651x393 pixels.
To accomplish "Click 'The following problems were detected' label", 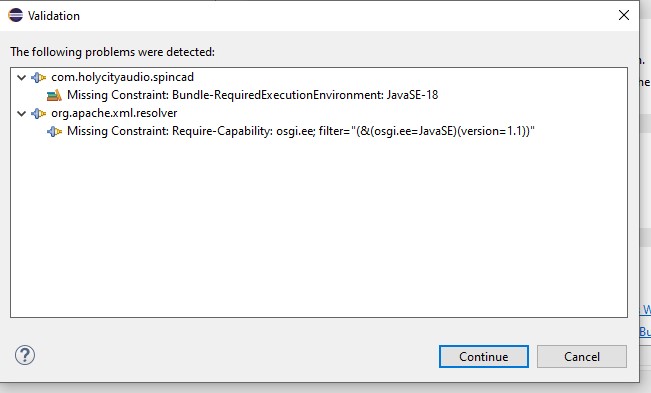I will pyautogui.click(x=113, y=52).
